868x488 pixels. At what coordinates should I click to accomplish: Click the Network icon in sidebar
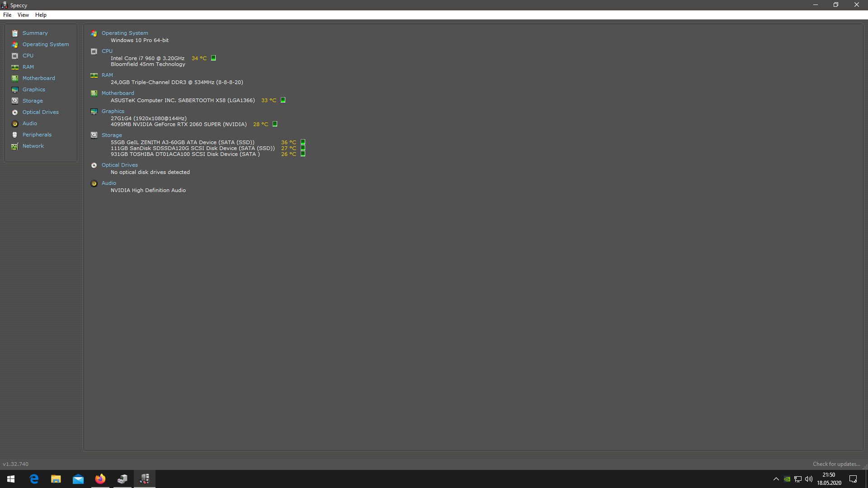[x=15, y=146]
